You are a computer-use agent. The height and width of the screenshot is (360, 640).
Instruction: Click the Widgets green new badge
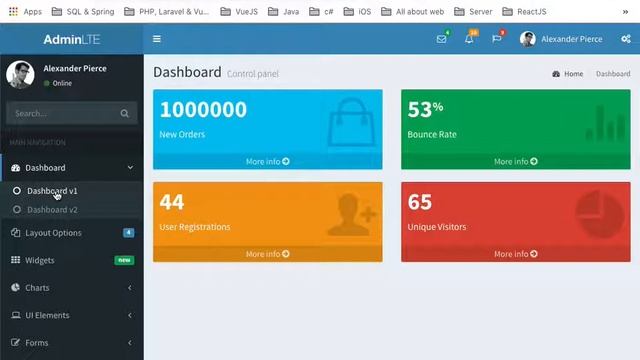[124, 260]
